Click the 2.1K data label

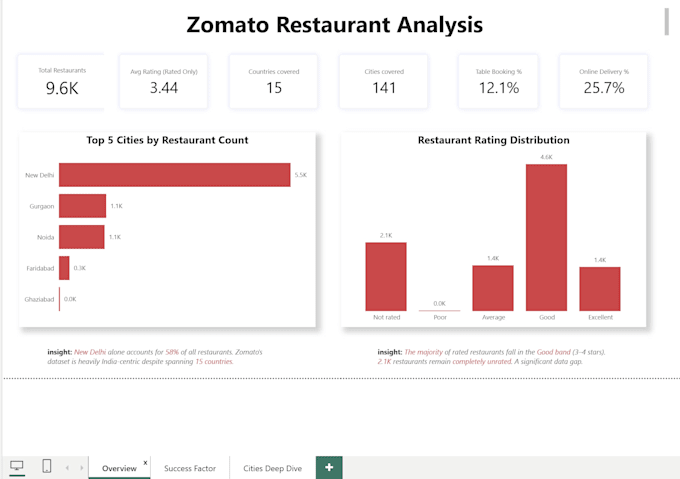pos(386,235)
